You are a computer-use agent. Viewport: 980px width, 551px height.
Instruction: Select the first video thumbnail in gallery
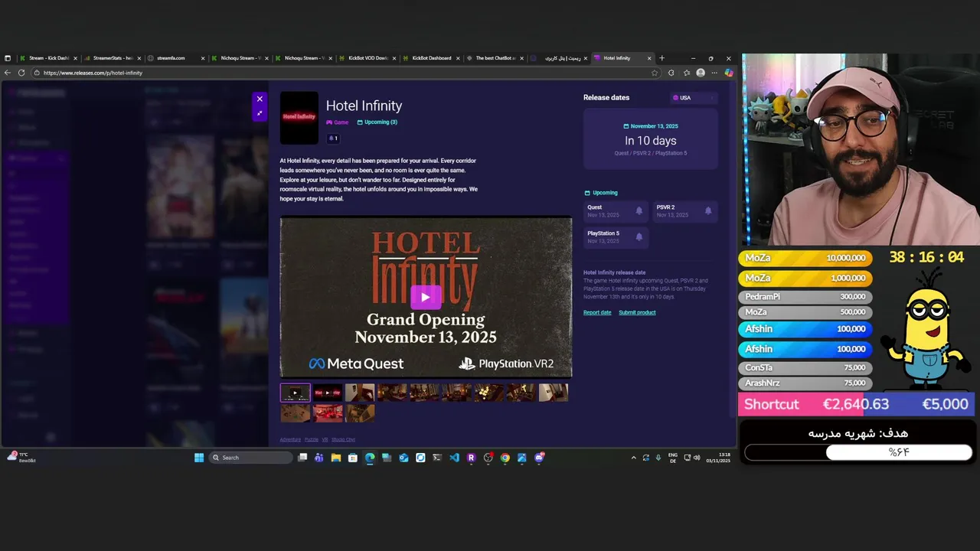[x=296, y=393]
